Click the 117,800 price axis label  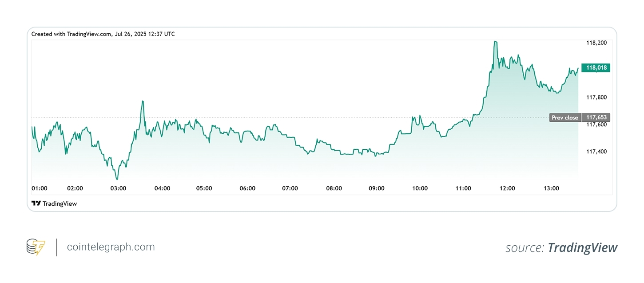point(596,97)
